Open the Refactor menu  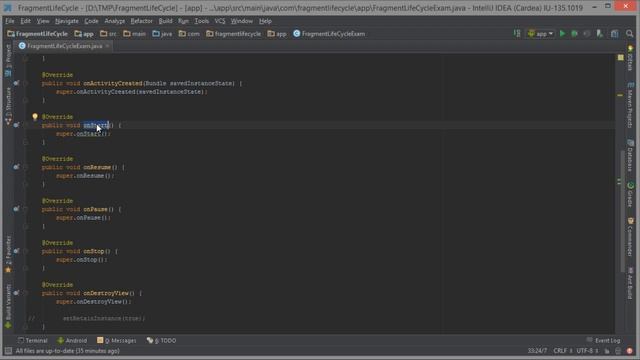coord(142,21)
